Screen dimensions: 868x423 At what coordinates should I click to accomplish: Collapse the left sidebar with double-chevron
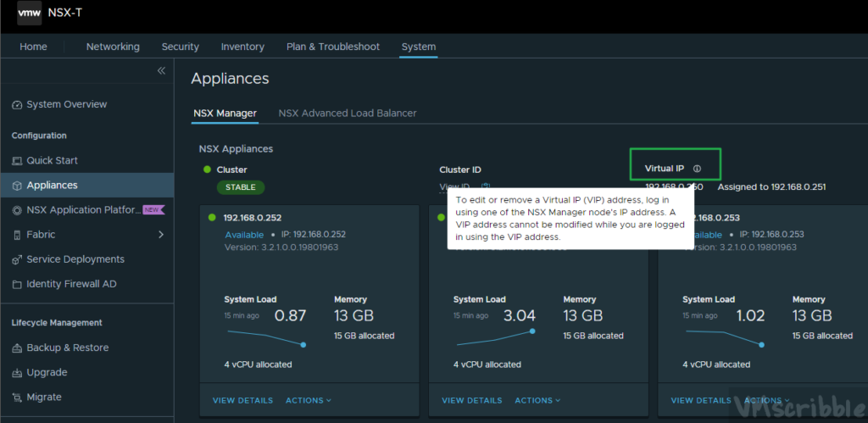pyautogui.click(x=161, y=71)
